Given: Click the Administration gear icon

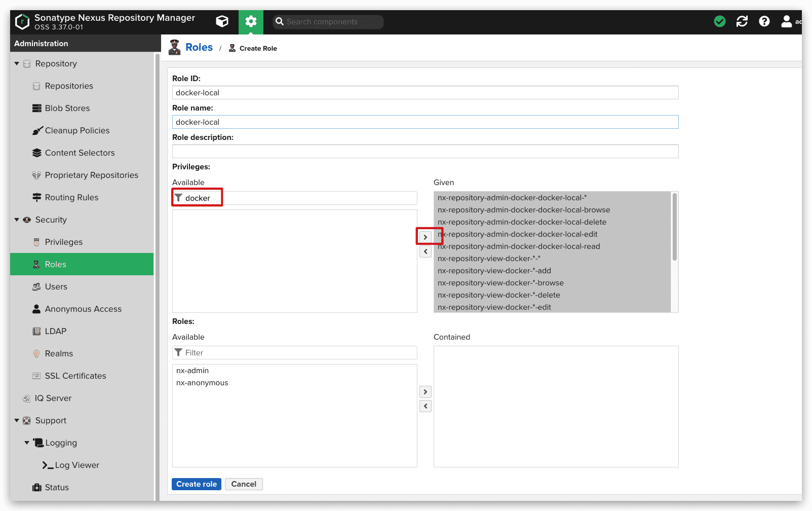Looking at the screenshot, I should [x=251, y=22].
